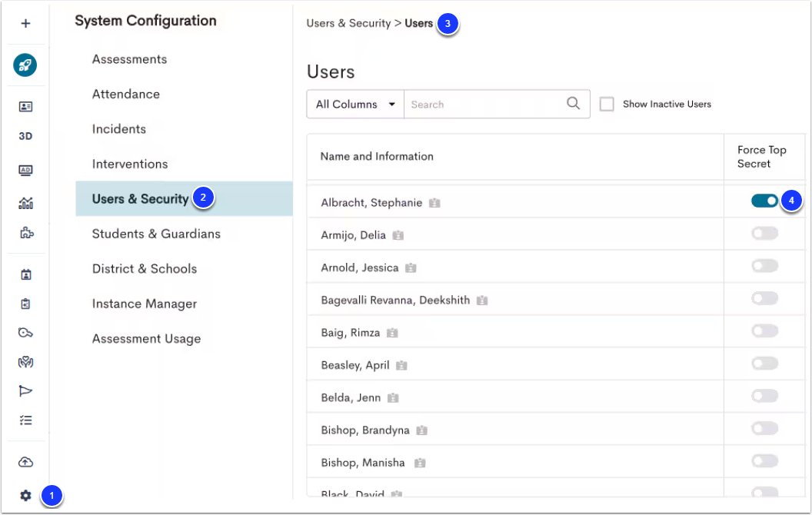Open the checklist icon in sidebar
This screenshot has width=812, height=515.
25,420
